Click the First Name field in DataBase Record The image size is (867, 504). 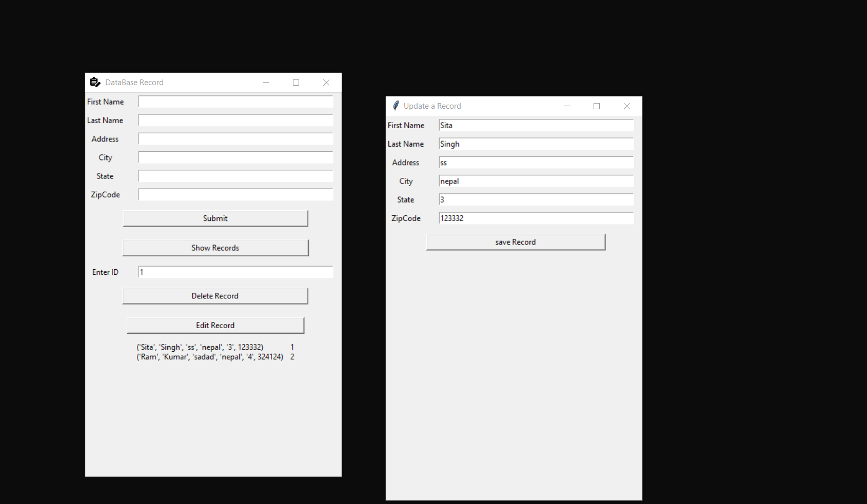[235, 102]
